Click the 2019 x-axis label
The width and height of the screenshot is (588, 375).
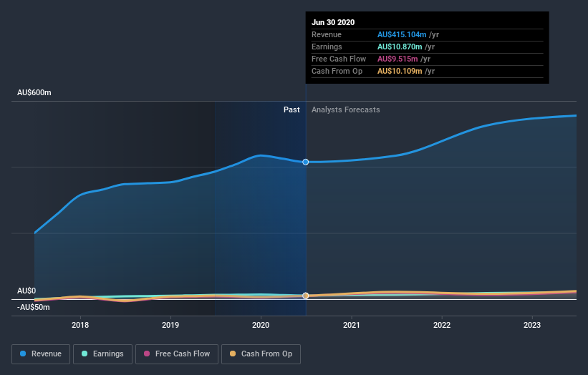pyautogui.click(x=170, y=325)
